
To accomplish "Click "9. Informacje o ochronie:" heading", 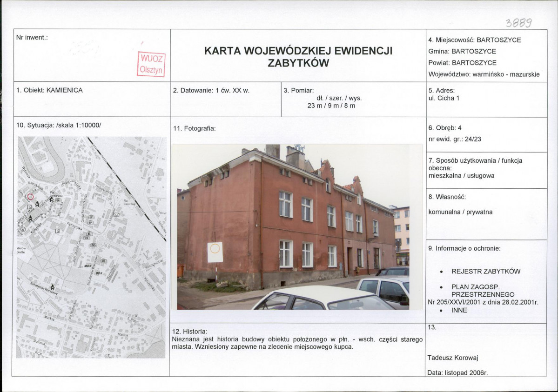I will [464, 248].
